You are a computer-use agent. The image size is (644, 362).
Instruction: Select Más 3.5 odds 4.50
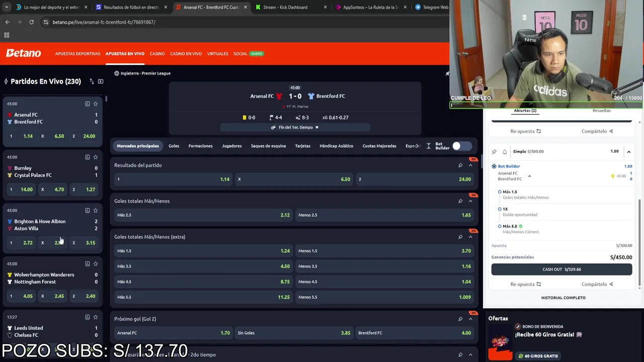203,266
